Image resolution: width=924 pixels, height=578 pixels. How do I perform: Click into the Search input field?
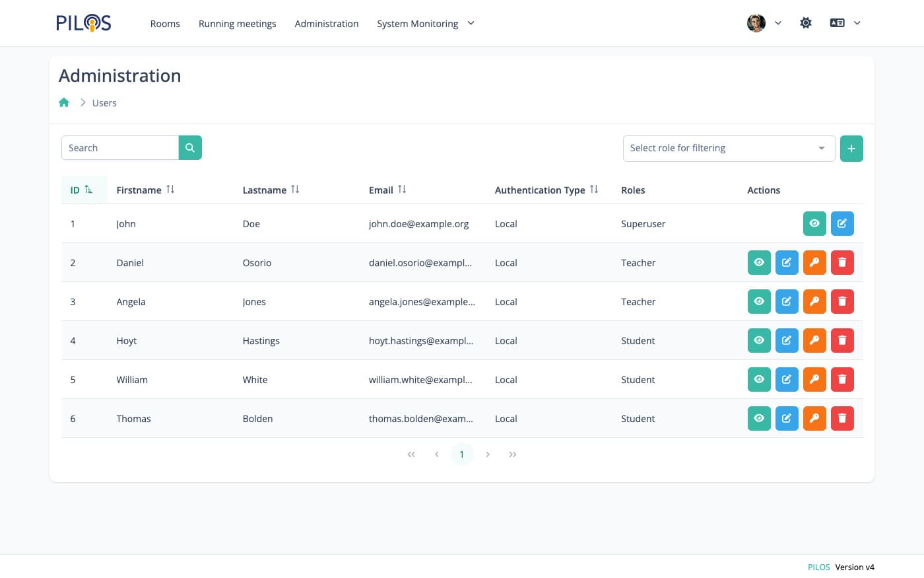pyautogui.click(x=120, y=148)
